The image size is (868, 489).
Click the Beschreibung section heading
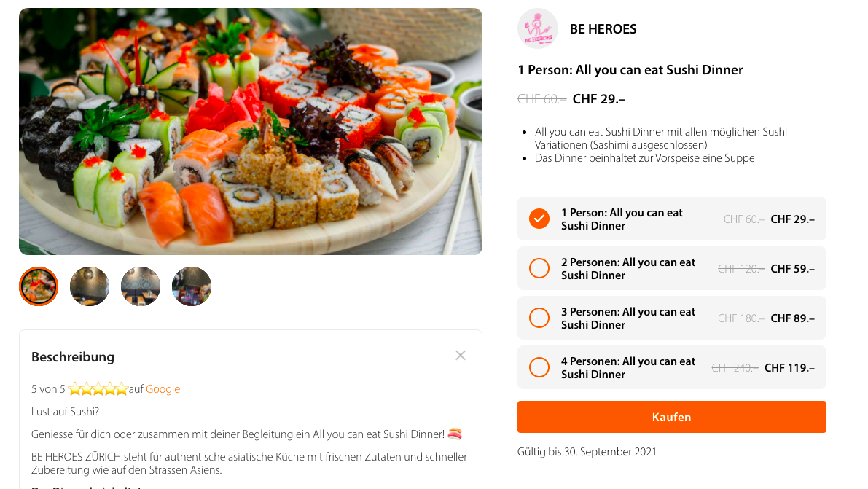[73, 356]
